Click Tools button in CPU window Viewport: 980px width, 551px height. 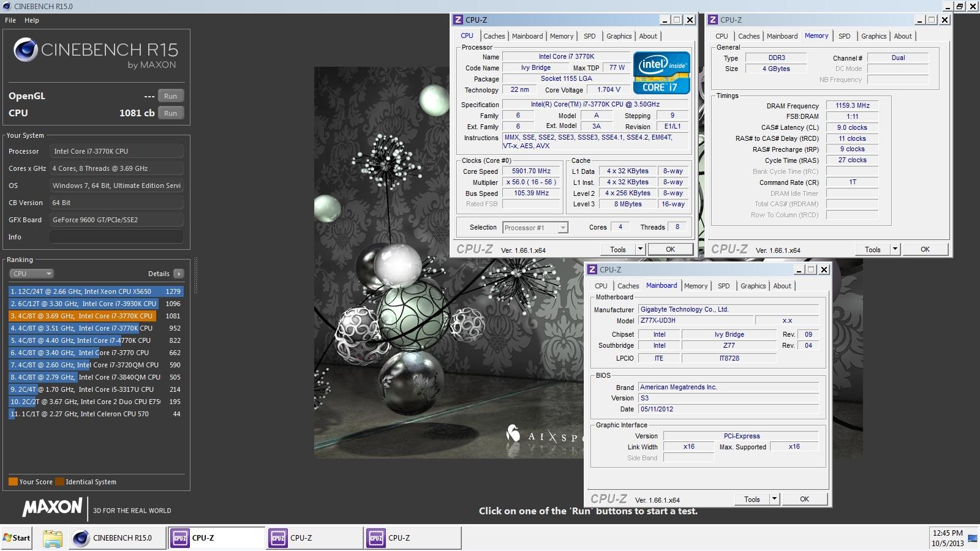[618, 249]
